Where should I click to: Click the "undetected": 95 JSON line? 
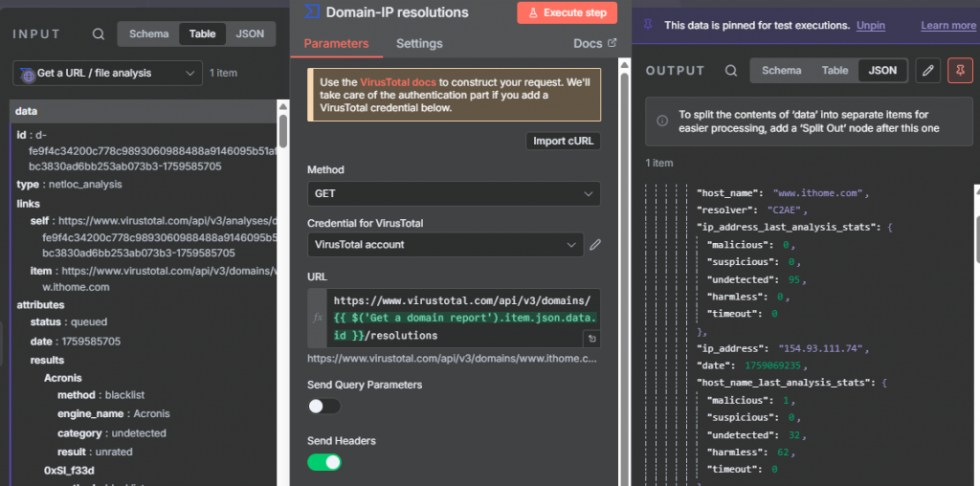(756, 279)
